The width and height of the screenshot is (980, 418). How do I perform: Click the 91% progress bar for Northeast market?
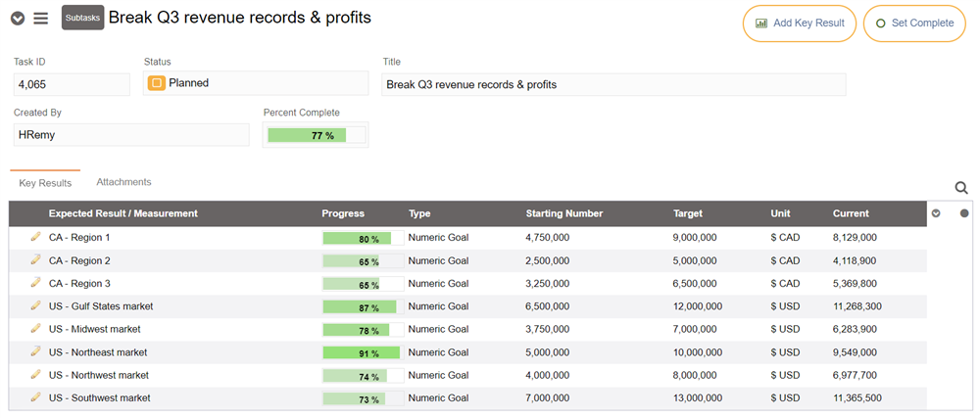click(x=362, y=352)
